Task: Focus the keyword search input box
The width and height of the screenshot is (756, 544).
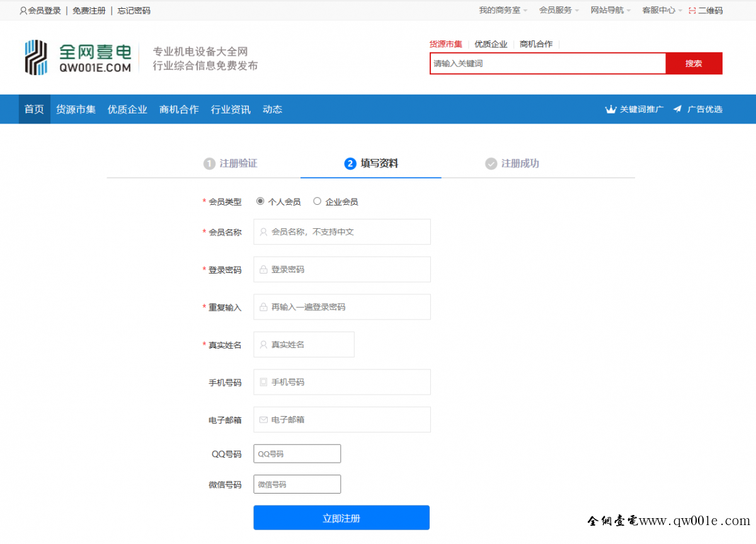Action: coord(548,64)
